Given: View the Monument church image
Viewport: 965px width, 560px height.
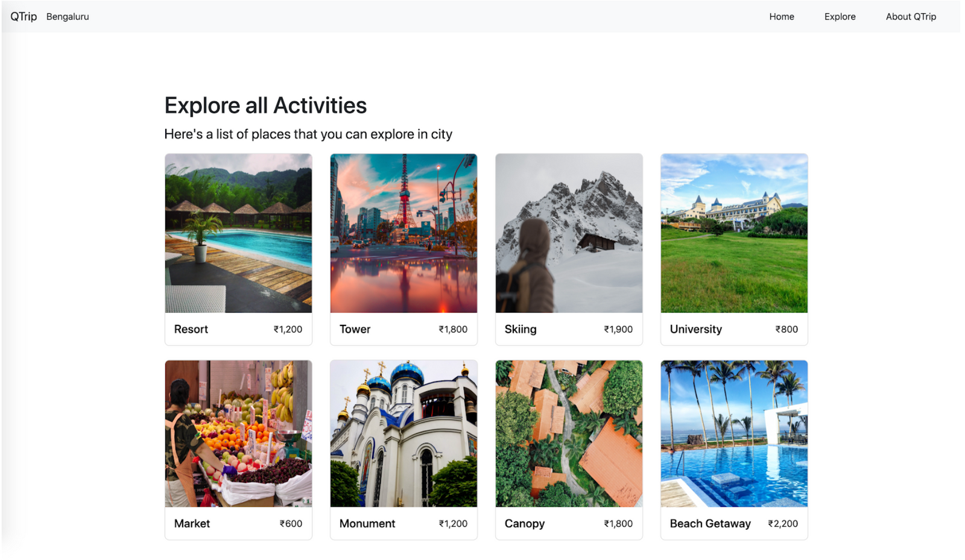Looking at the screenshot, I should (x=403, y=433).
